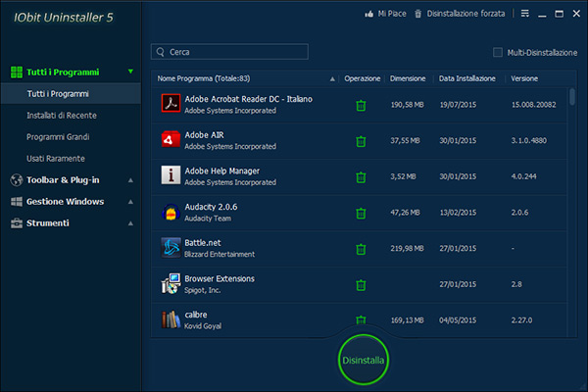Click Adobe Help Manager program name
Image resolution: width=588 pixels, height=392 pixels.
pyautogui.click(x=222, y=171)
